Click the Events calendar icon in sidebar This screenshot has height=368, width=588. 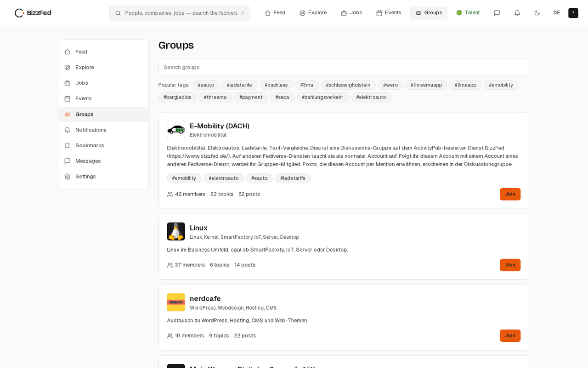pos(68,99)
